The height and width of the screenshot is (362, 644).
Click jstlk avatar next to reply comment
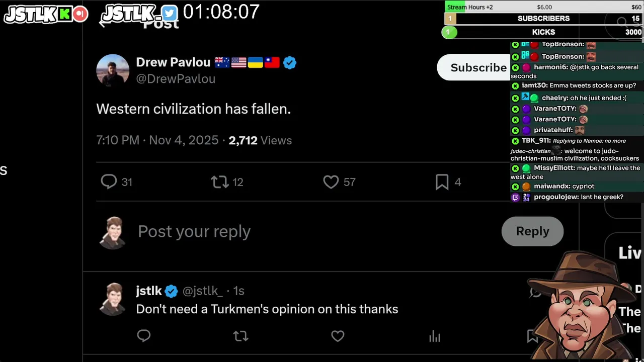point(113,299)
